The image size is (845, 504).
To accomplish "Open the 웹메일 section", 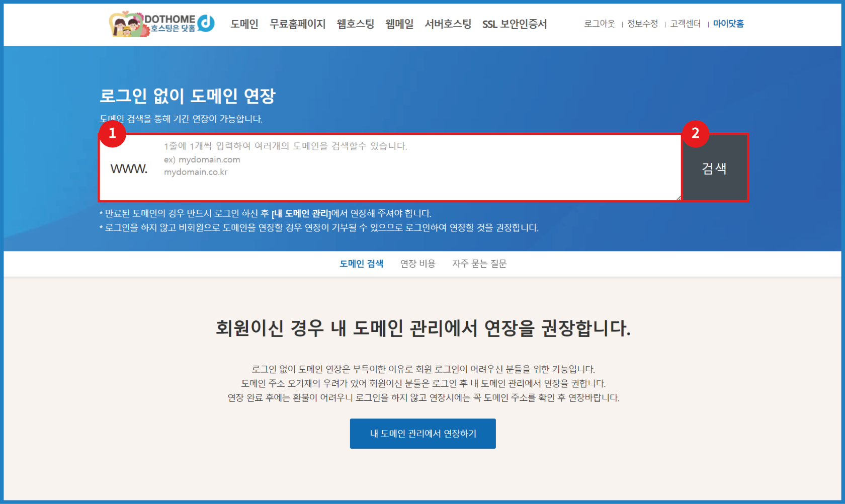I will [399, 24].
